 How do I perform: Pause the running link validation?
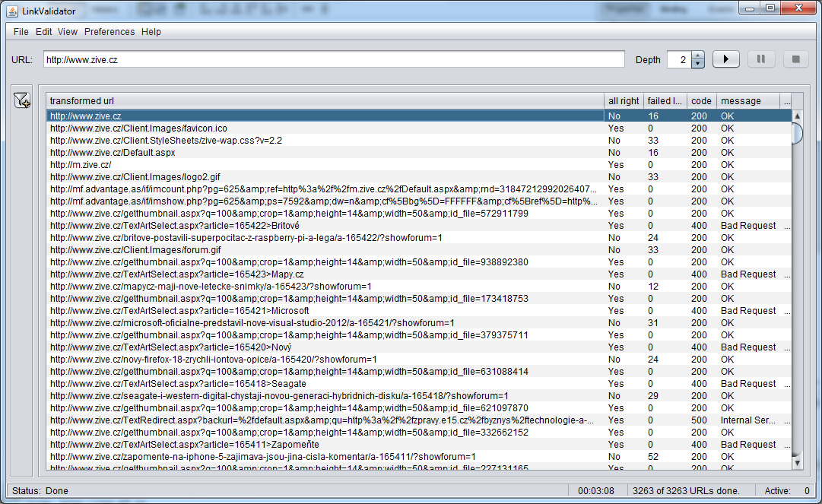coord(760,59)
